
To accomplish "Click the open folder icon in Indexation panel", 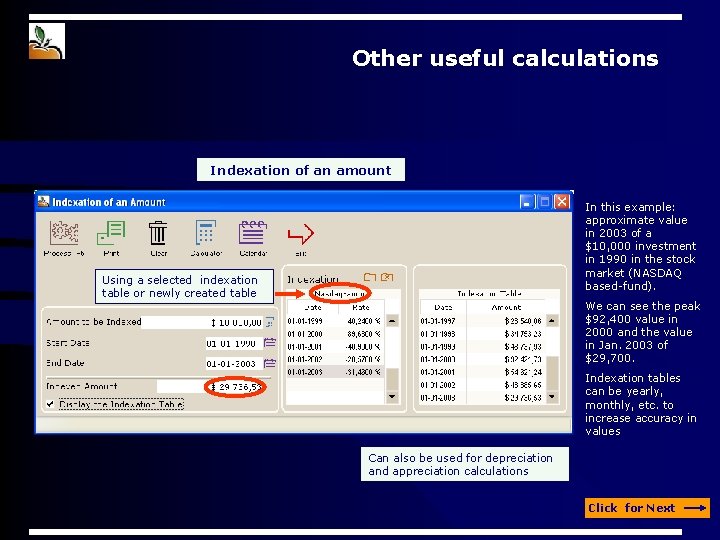I will [x=370, y=277].
